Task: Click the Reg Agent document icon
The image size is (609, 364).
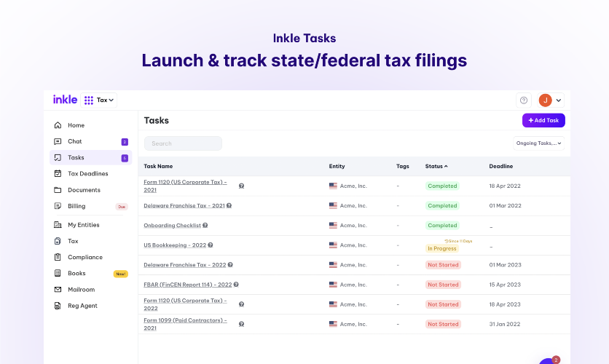Action: pyautogui.click(x=58, y=306)
